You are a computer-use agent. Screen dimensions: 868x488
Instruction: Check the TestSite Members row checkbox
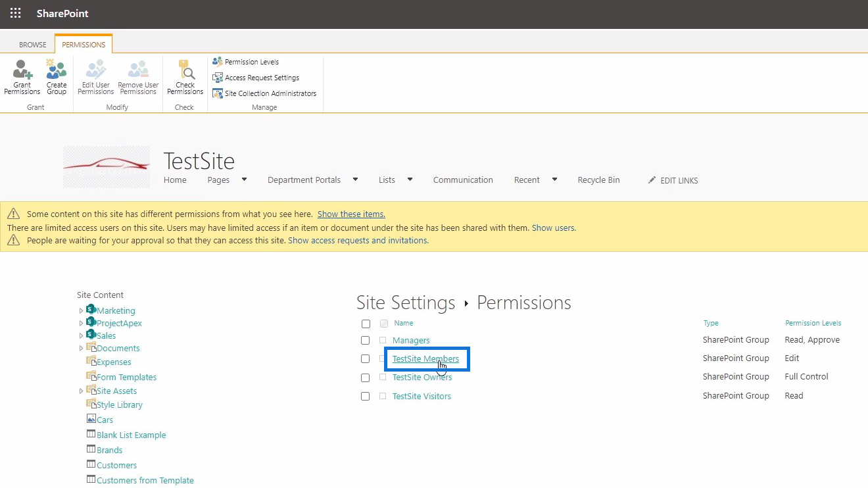(366, 359)
